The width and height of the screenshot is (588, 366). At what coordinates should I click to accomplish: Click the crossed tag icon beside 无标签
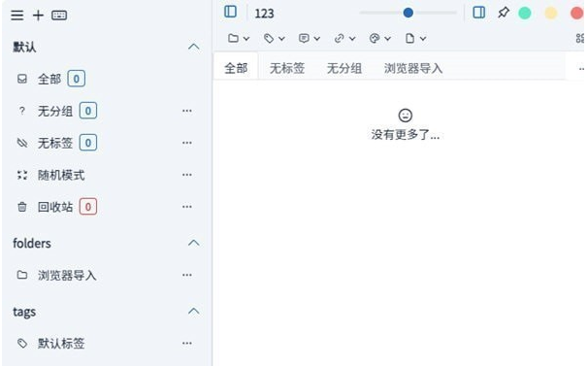(22, 143)
